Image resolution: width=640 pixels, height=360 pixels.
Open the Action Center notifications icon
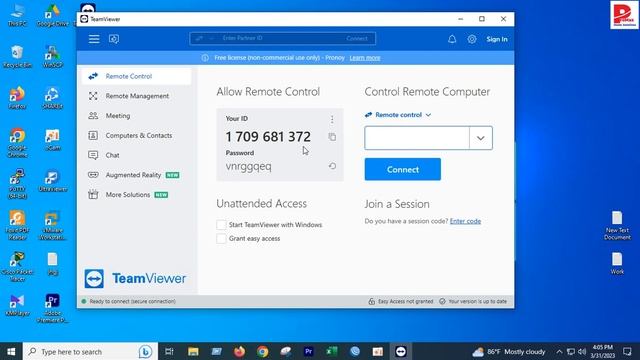pyautogui.click(x=627, y=351)
